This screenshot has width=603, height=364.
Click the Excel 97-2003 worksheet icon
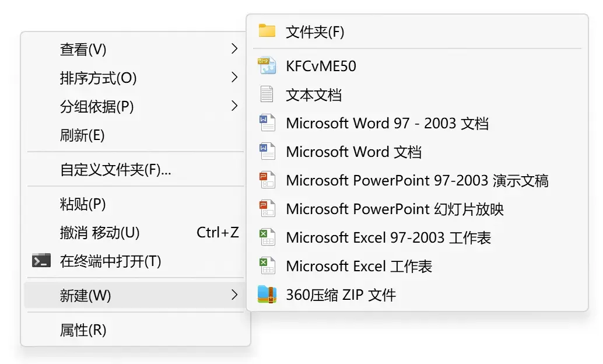tap(267, 237)
